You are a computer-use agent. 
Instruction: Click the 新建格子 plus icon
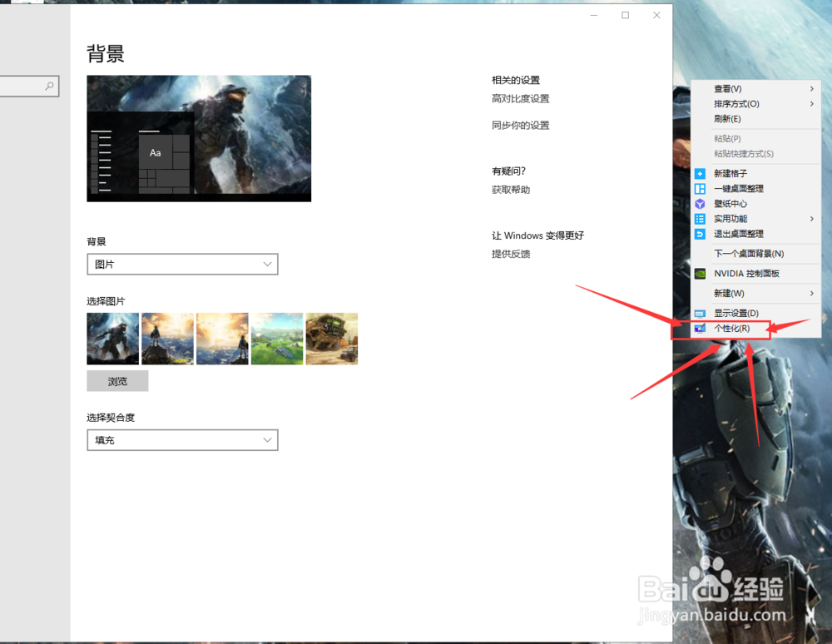(700, 173)
